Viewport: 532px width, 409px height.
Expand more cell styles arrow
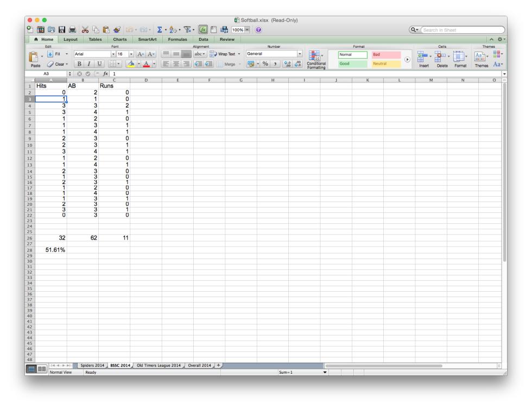coord(407,59)
